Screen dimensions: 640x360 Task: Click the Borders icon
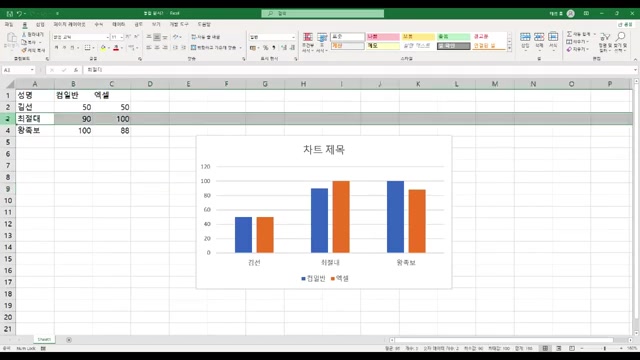[x=87, y=48]
